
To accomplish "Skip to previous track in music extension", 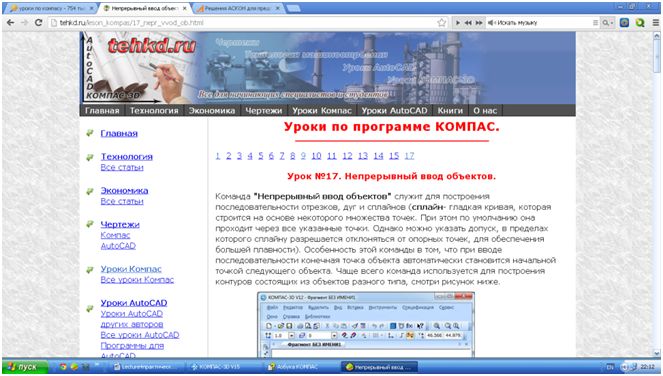I will point(468,23).
